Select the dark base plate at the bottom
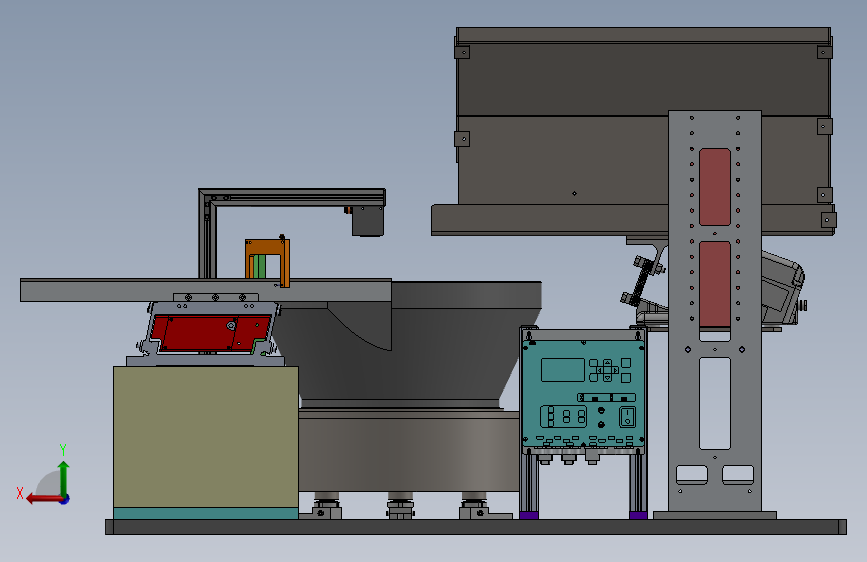 coord(476,527)
